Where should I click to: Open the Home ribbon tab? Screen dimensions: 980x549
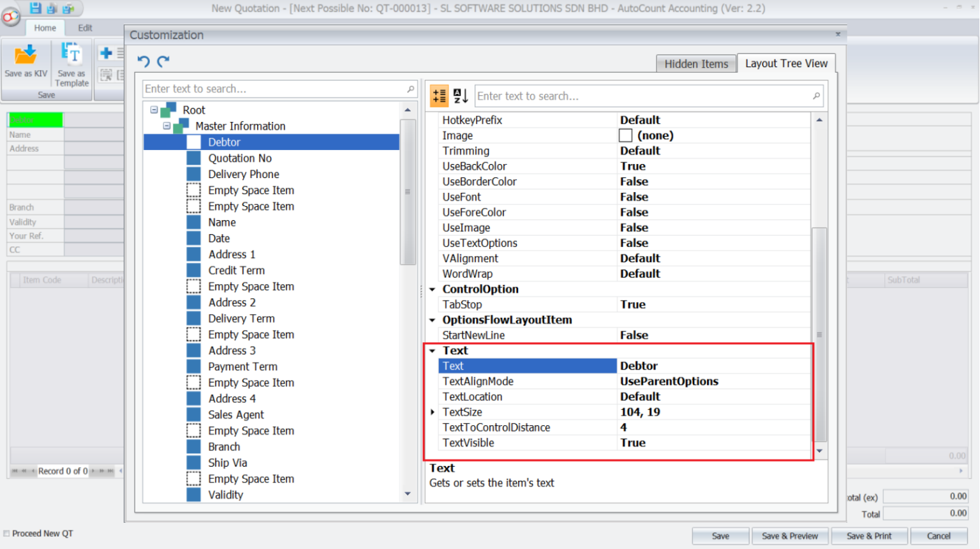(x=45, y=28)
